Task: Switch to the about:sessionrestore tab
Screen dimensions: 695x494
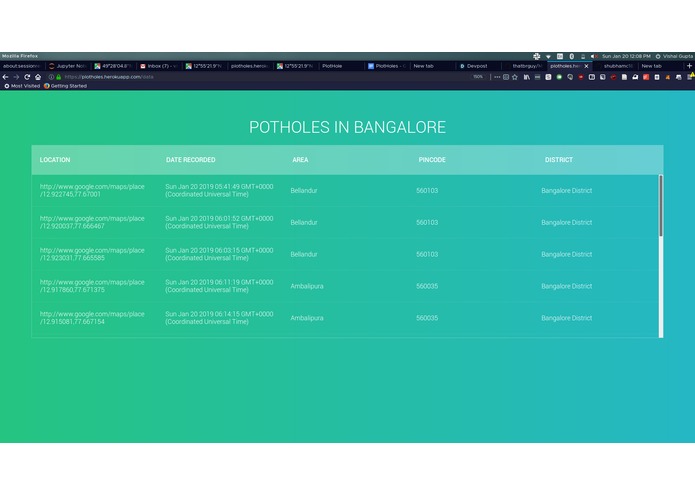Action: 22,66
